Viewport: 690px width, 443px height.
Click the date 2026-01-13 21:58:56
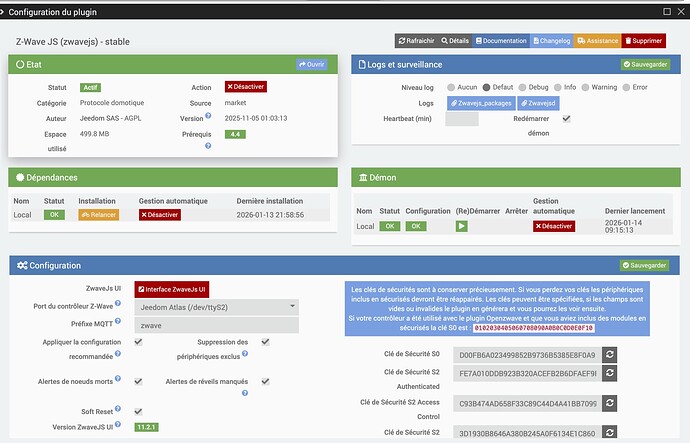[x=270, y=215]
